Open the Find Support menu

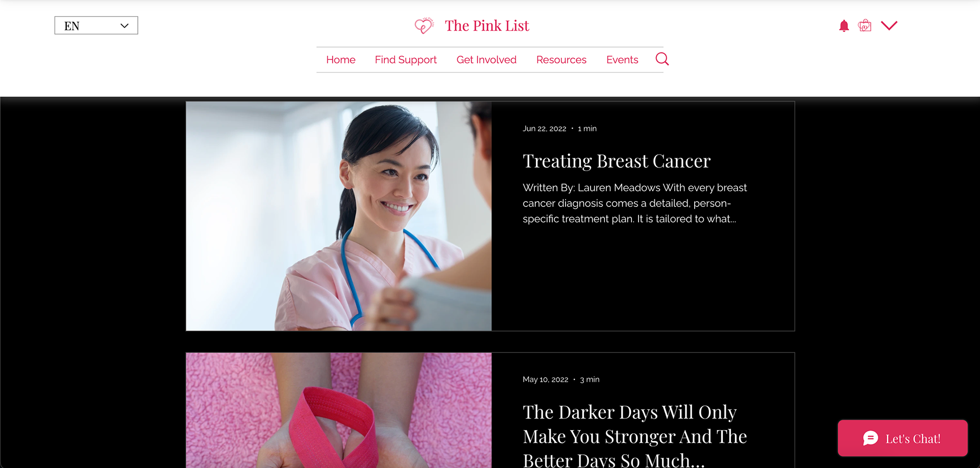tap(406, 60)
